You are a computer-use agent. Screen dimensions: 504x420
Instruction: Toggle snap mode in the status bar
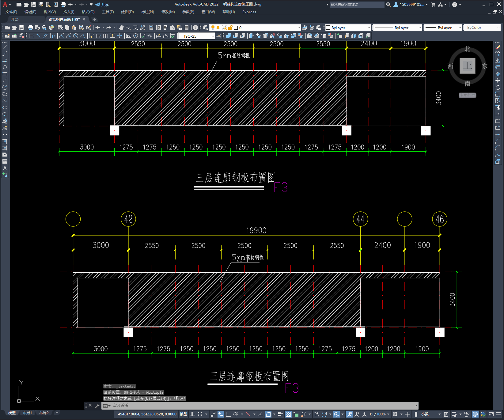click(x=200, y=414)
